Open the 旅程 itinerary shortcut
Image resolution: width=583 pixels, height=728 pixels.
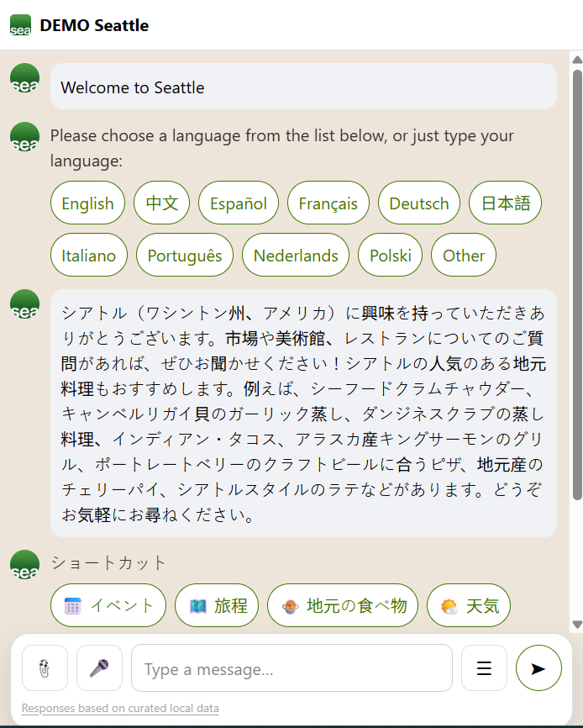click(x=217, y=605)
